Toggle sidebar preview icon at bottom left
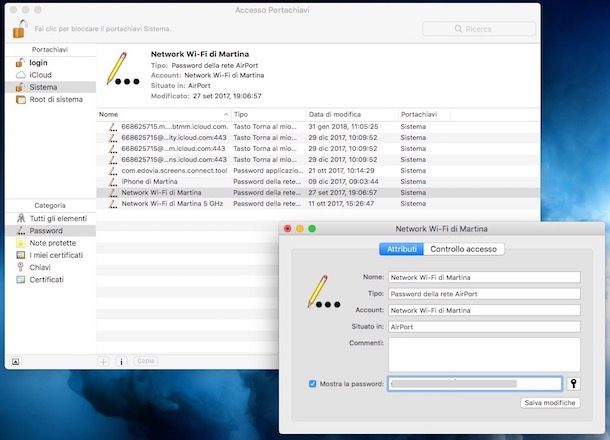610x440 pixels. point(16,361)
